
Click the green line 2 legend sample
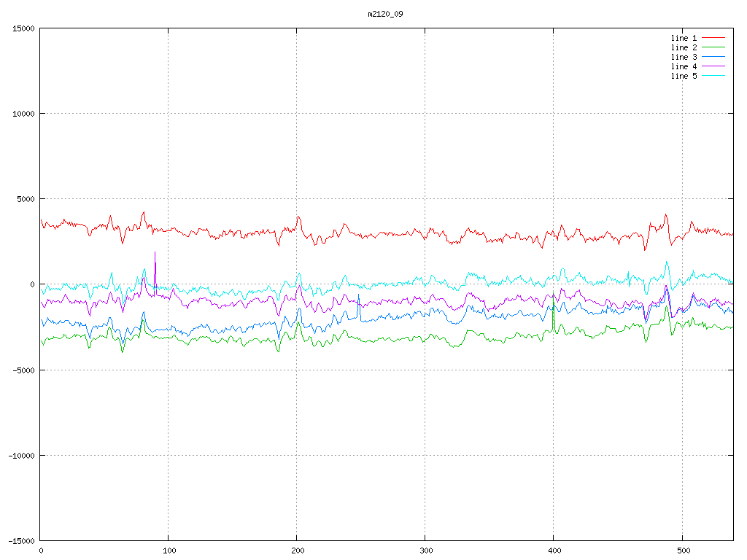[x=713, y=47]
